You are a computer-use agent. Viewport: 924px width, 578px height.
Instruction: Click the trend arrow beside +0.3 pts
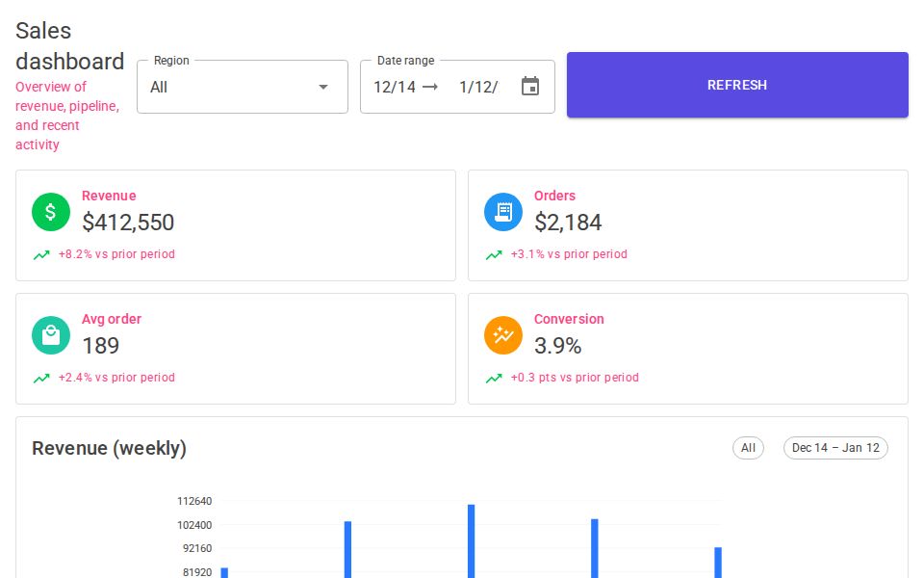click(x=494, y=378)
